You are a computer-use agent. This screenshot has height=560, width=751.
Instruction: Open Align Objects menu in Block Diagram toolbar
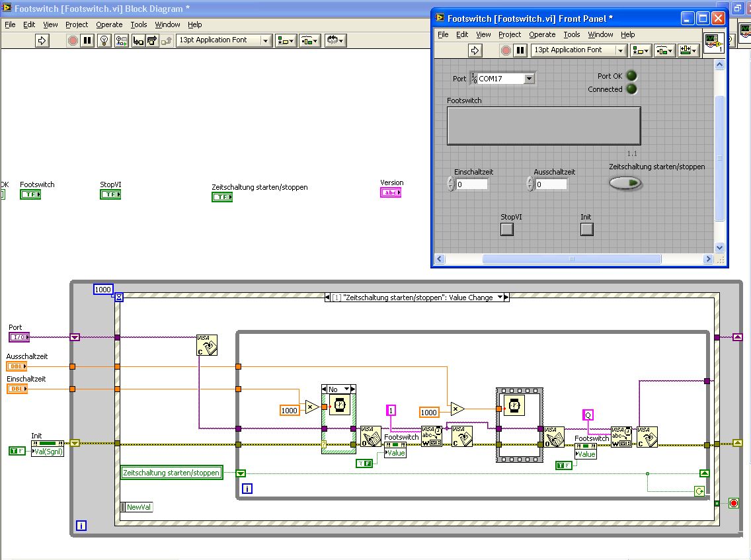[286, 40]
